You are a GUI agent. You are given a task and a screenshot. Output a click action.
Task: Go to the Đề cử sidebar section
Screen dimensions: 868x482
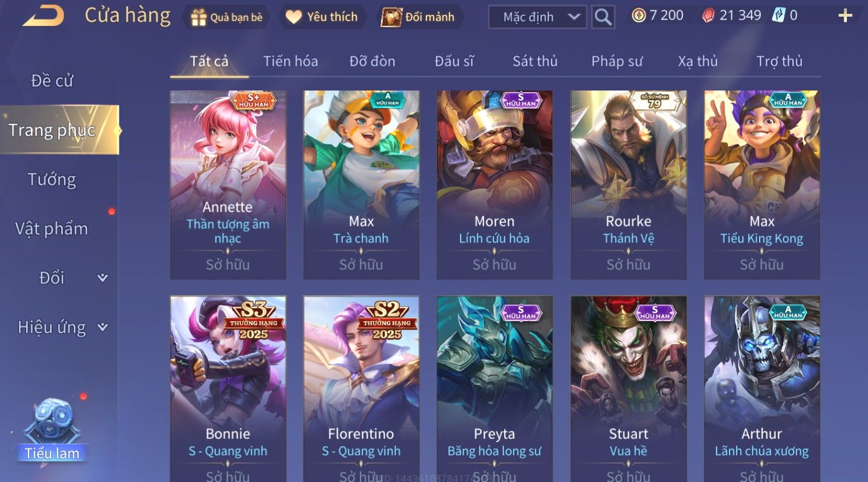click(x=52, y=81)
